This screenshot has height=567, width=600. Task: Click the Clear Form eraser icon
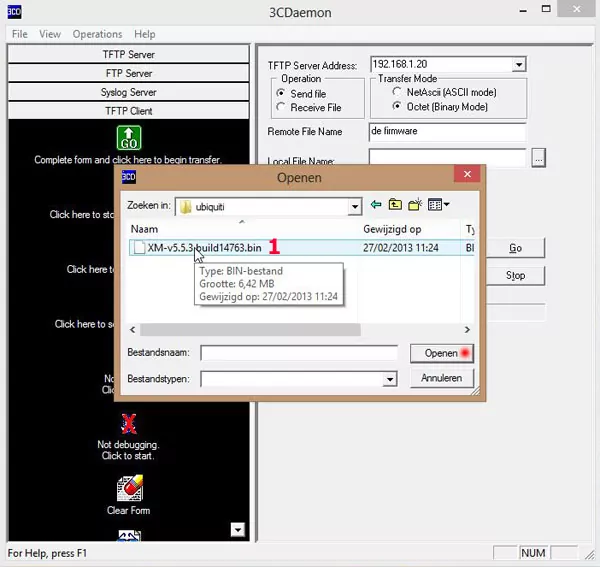click(128, 489)
